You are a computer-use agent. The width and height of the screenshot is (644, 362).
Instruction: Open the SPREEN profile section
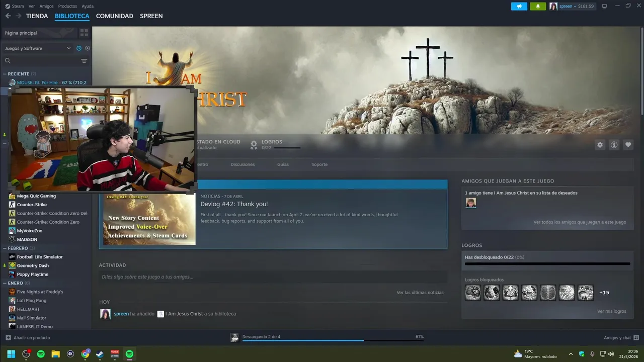pyautogui.click(x=151, y=16)
